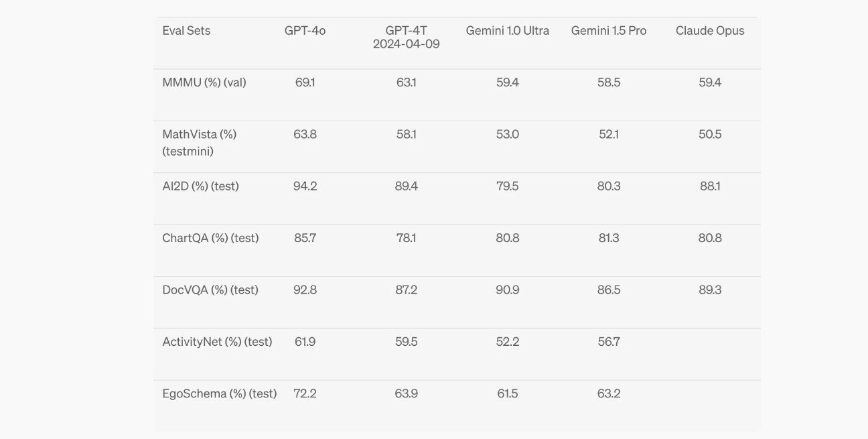Click the DocVQA (%) (test) row label
868x439 pixels.
pos(210,290)
